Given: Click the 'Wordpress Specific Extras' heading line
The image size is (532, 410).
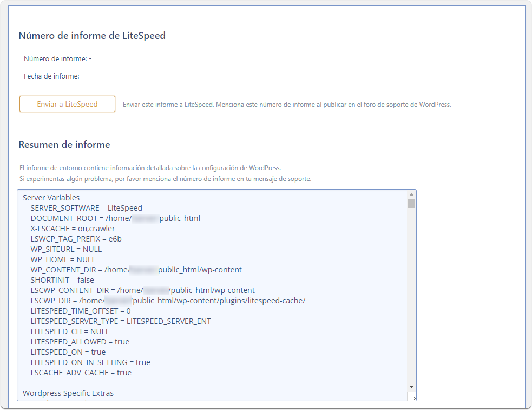Looking at the screenshot, I should [x=68, y=393].
